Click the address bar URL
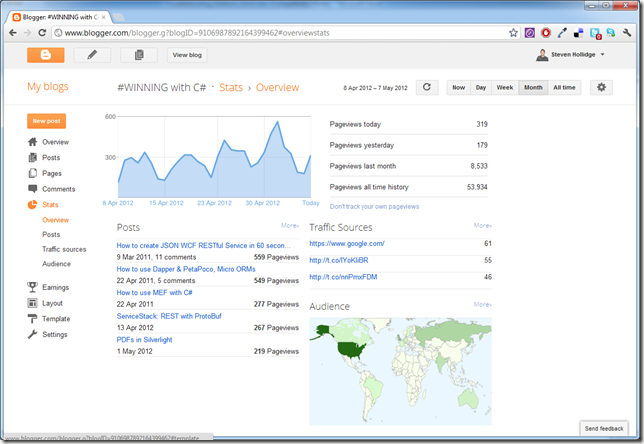This screenshot has height=444, width=644. [197, 33]
